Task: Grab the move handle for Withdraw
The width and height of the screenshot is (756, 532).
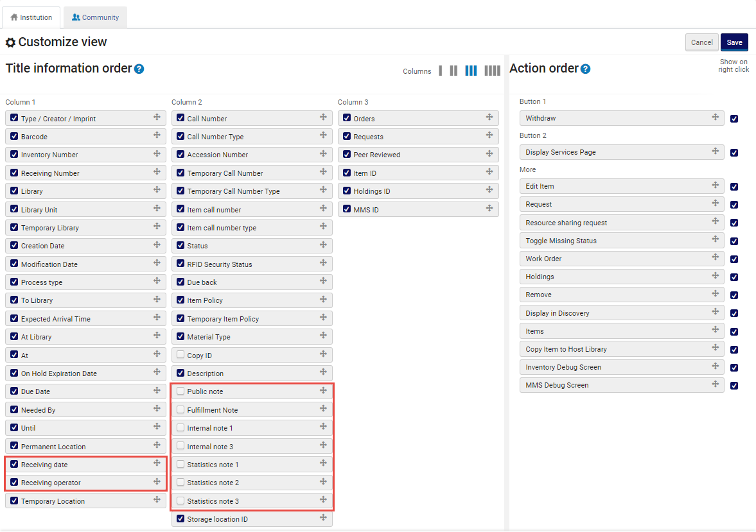Action: tap(716, 117)
